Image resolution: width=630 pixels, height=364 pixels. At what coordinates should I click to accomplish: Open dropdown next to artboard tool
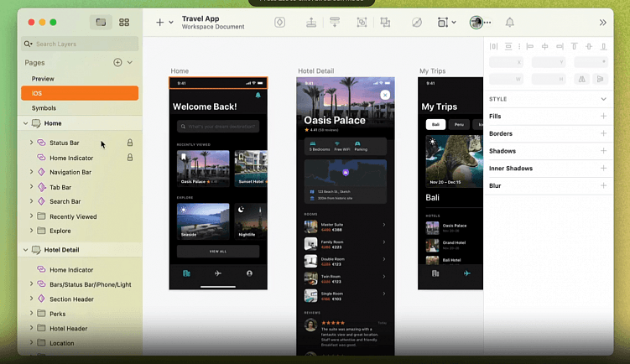click(x=454, y=23)
